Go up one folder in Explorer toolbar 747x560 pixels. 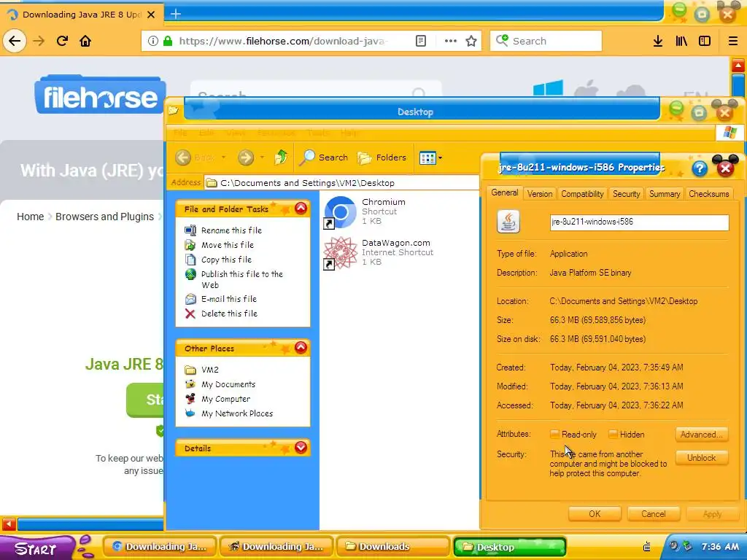click(x=281, y=157)
